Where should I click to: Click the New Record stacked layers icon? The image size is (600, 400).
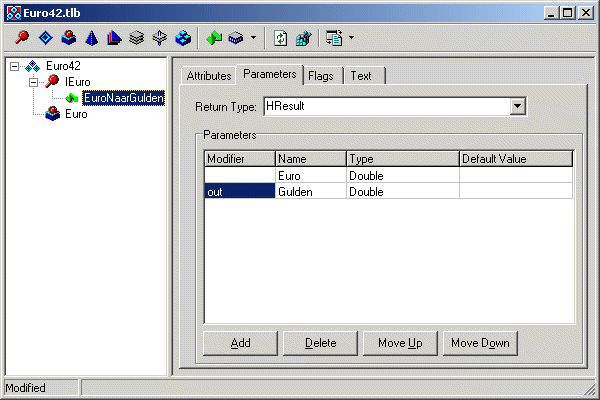point(137,38)
